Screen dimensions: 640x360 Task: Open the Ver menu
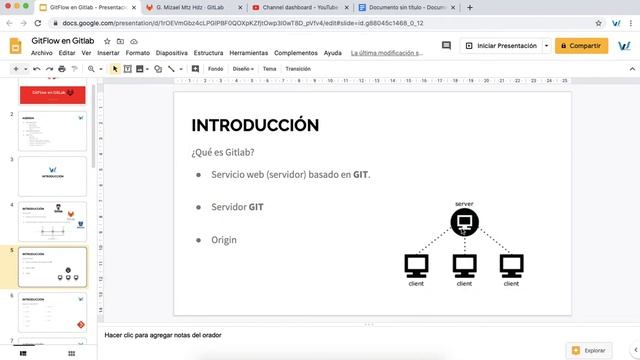click(86, 53)
